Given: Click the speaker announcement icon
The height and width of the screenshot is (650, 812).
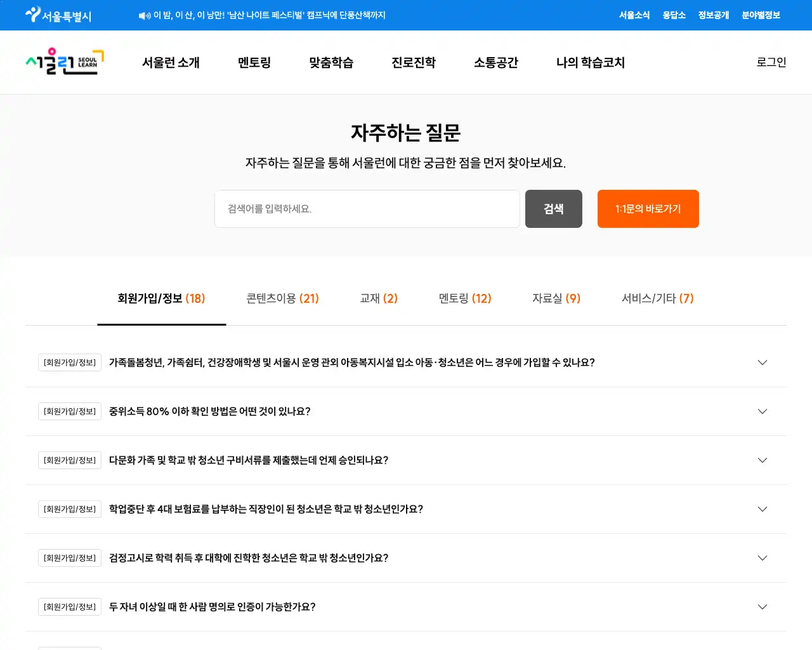Looking at the screenshot, I should (x=145, y=15).
